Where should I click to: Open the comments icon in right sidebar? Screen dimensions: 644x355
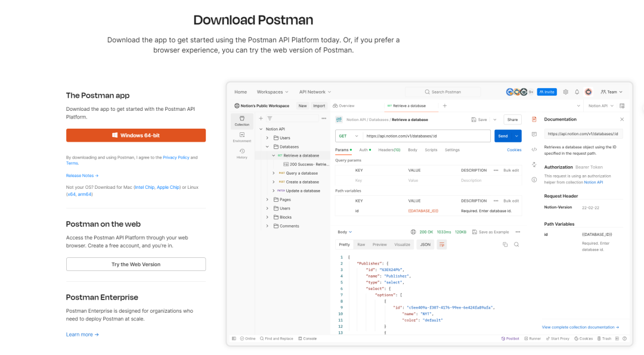pos(534,134)
